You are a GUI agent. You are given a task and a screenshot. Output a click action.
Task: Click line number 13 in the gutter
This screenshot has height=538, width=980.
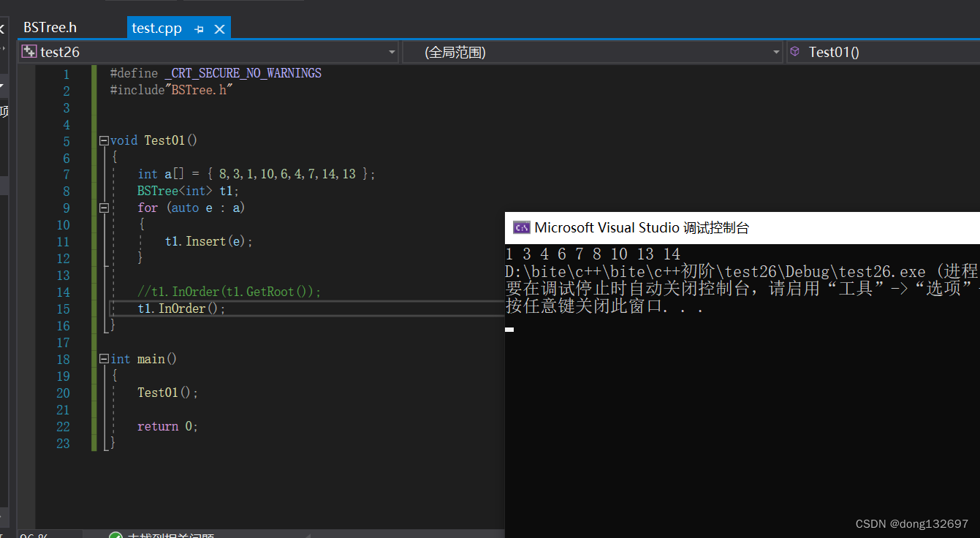63,275
